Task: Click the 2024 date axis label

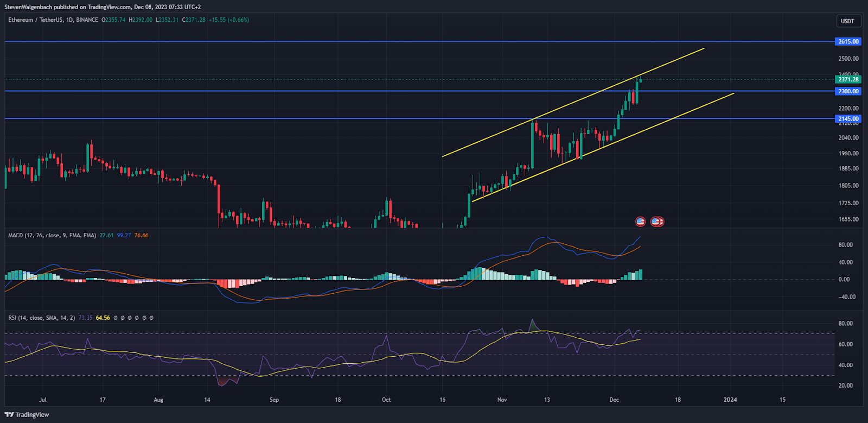Action: pyautogui.click(x=730, y=400)
